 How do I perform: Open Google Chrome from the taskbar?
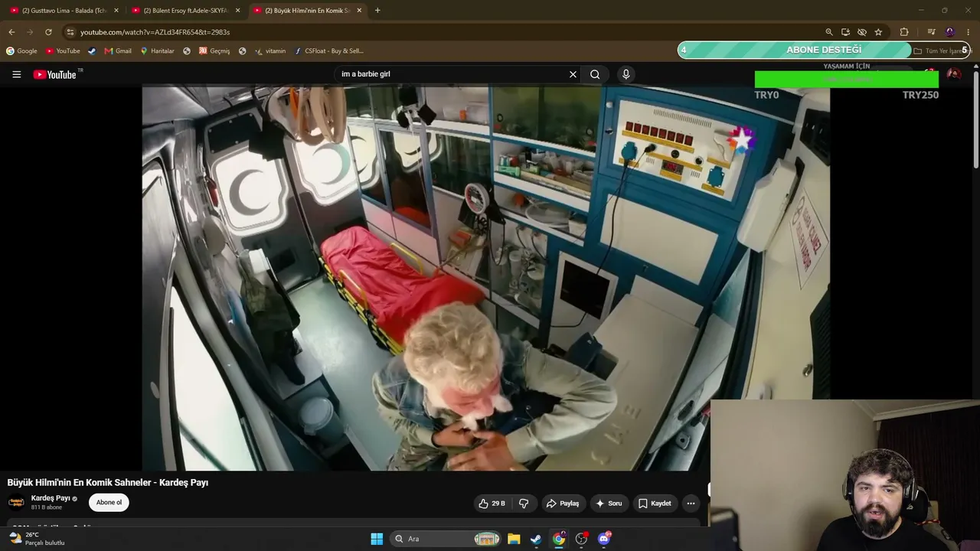pyautogui.click(x=559, y=539)
